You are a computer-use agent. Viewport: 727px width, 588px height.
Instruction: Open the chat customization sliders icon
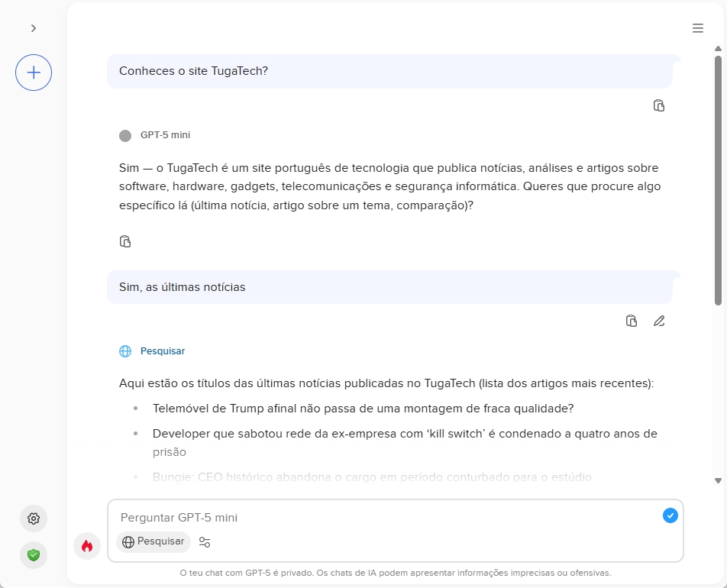pyautogui.click(x=205, y=542)
